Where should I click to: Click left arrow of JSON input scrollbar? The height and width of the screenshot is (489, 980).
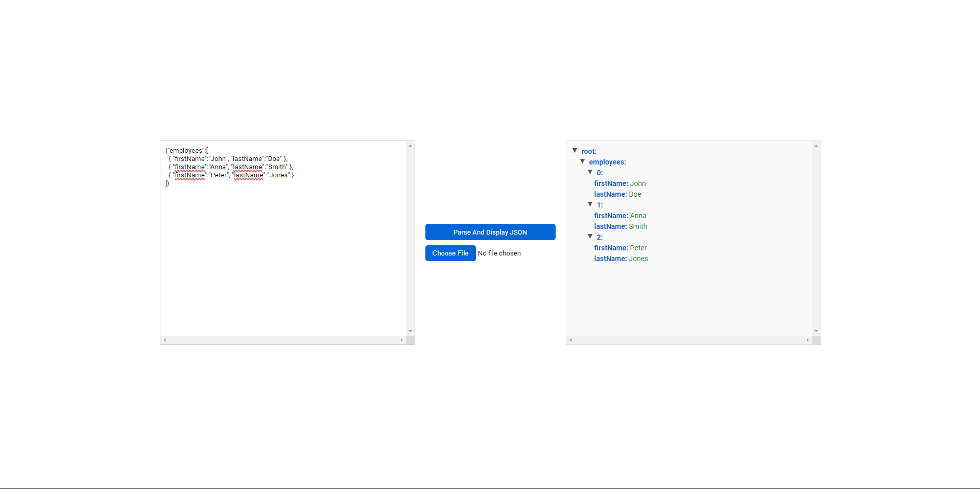tap(164, 340)
